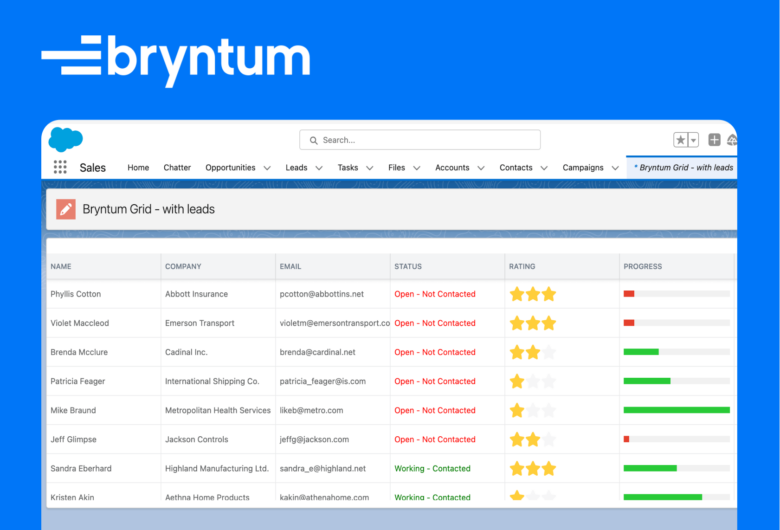Viewport: 780px width, 530px height.
Task: Click the Metropolitan Health Services cell
Action: [218, 411]
